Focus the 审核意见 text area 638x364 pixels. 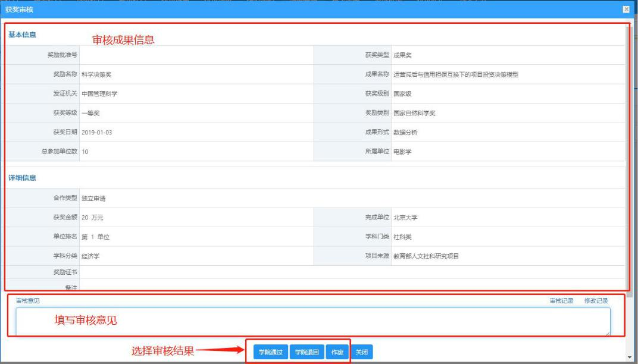point(313,322)
